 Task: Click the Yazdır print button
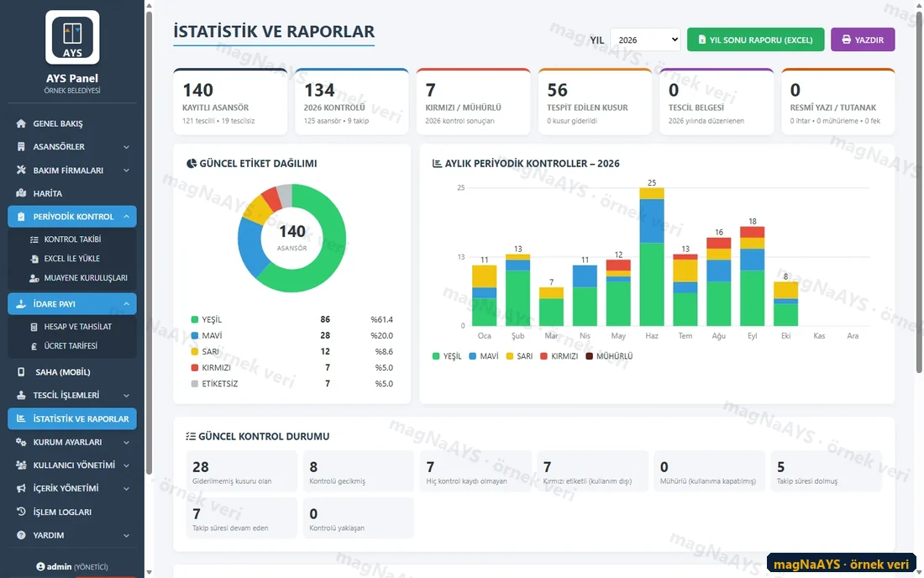[x=863, y=39]
